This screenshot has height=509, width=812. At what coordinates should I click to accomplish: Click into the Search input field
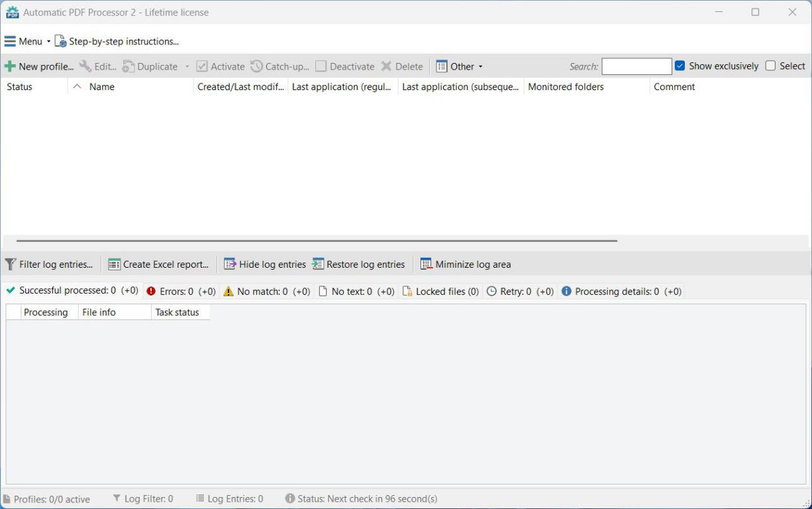coord(636,66)
